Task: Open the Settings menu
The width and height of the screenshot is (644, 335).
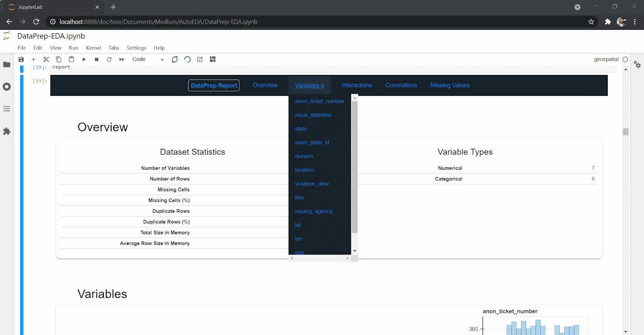Action: [136, 48]
